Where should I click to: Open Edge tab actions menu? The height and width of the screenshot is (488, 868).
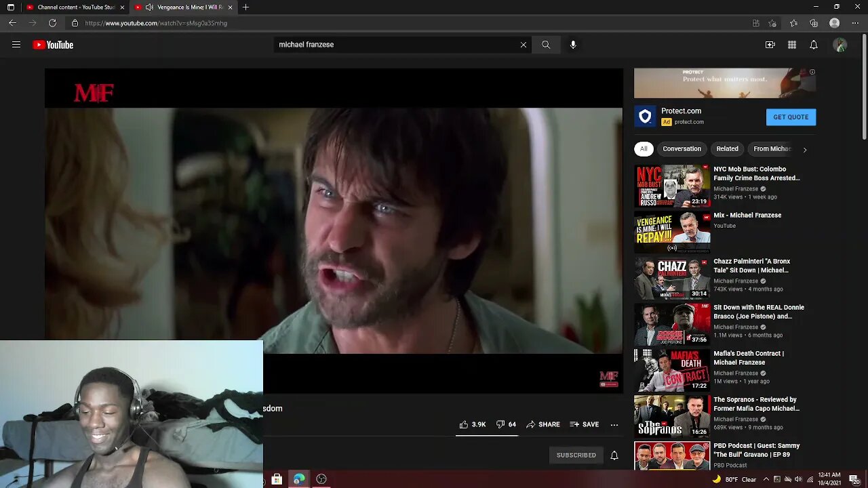[10, 7]
